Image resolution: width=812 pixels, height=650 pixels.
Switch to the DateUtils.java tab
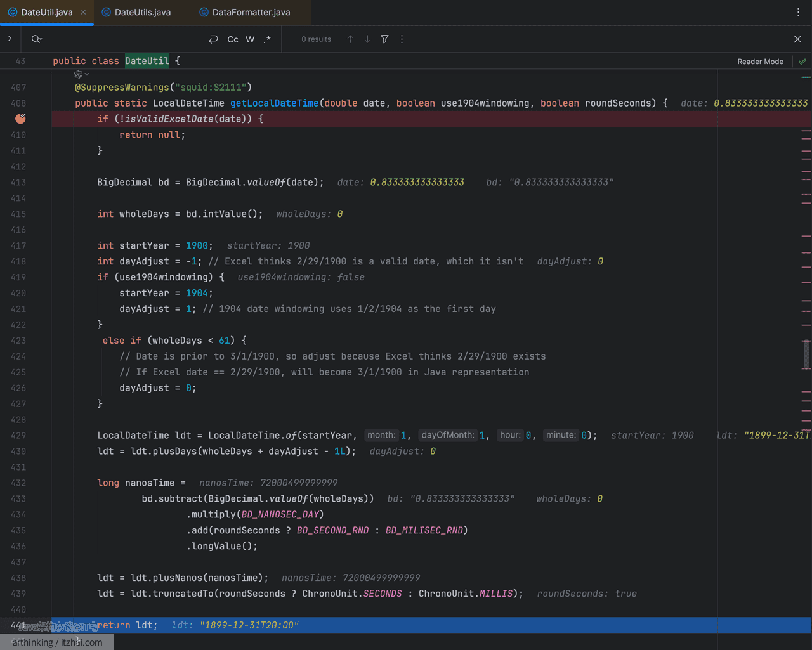136,12
